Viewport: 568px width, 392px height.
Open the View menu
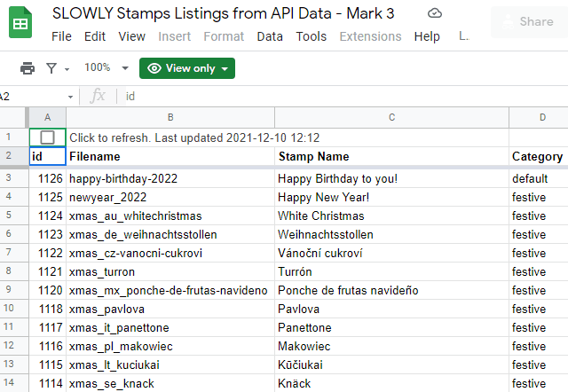132,36
